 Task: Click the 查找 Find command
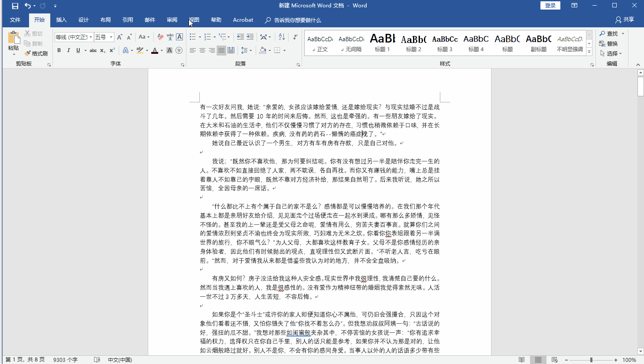pyautogui.click(x=611, y=33)
